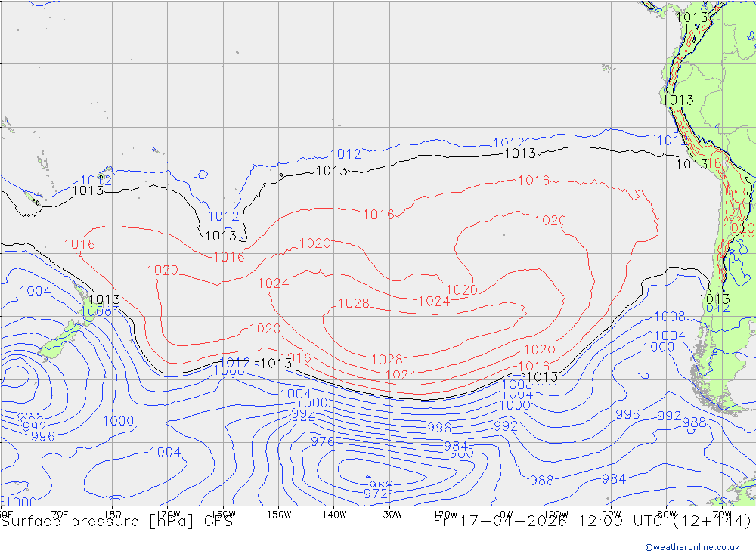Image resolution: width=756 pixels, height=554 pixels.
Task: Click the blue 1008 label off the Chile coast
Action: [x=670, y=317]
